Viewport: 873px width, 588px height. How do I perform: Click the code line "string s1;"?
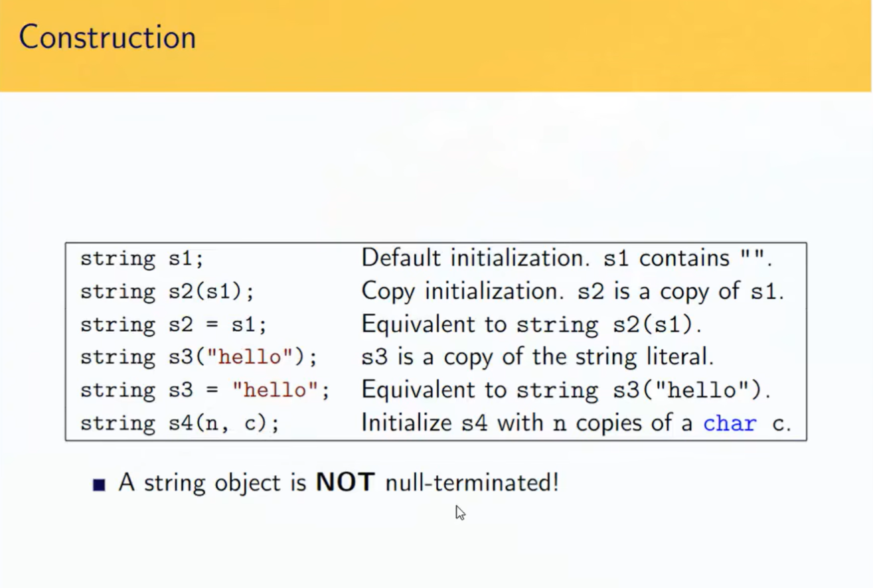141,258
